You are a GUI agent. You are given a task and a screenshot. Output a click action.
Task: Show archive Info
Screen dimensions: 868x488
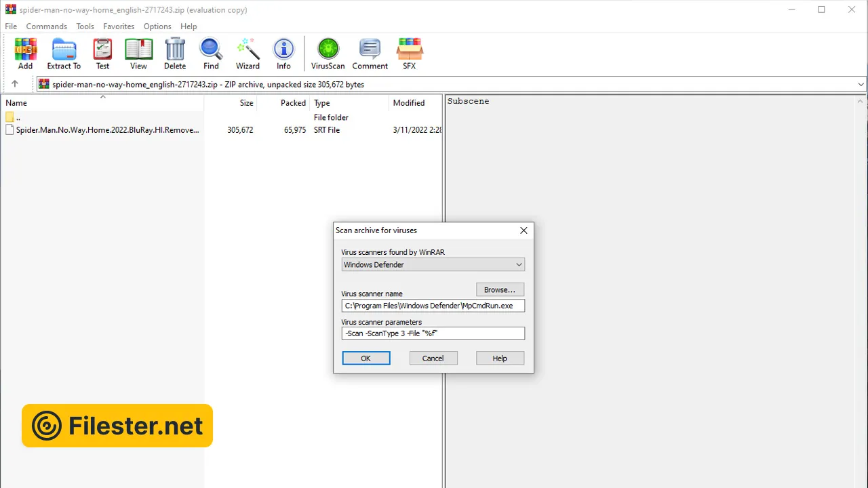(283, 54)
